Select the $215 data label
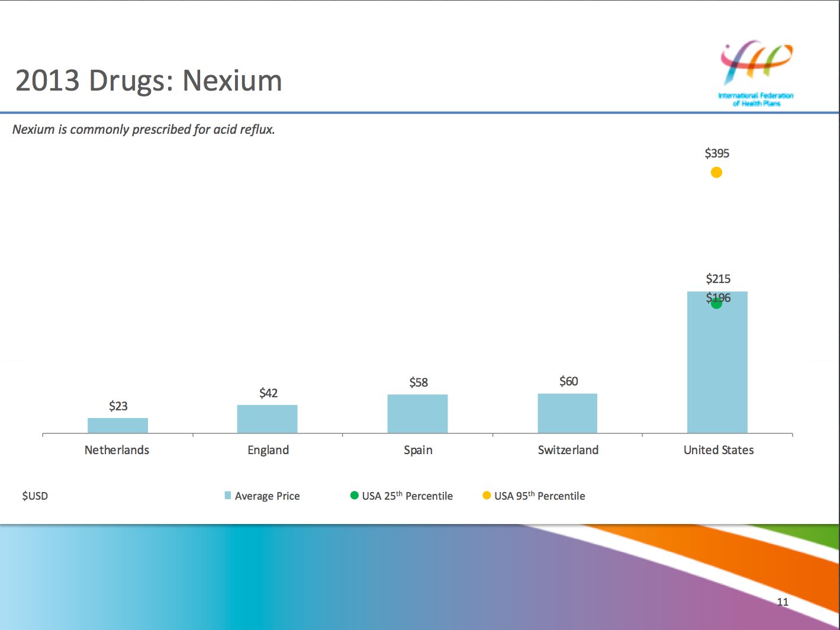 (x=718, y=278)
